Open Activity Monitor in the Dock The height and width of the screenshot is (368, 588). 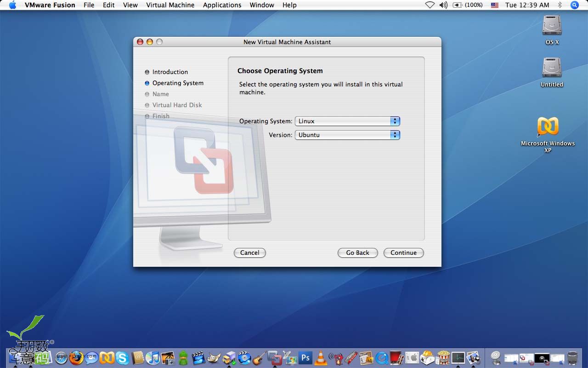[458, 358]
